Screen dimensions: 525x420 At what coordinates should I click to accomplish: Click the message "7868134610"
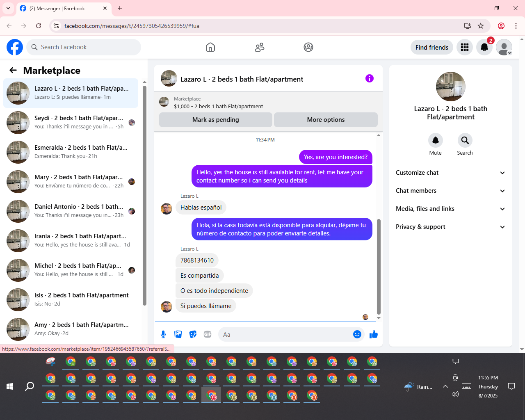click(197, 260)
